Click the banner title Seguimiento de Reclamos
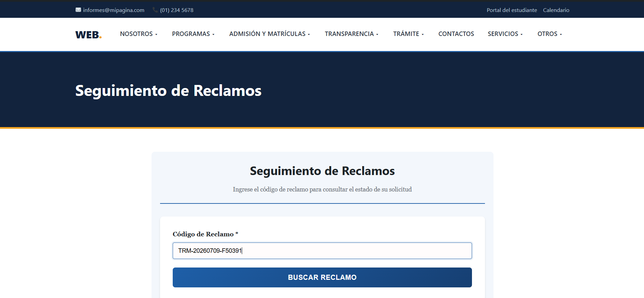This screenshot has height=298, width=644. pos(168,91)
